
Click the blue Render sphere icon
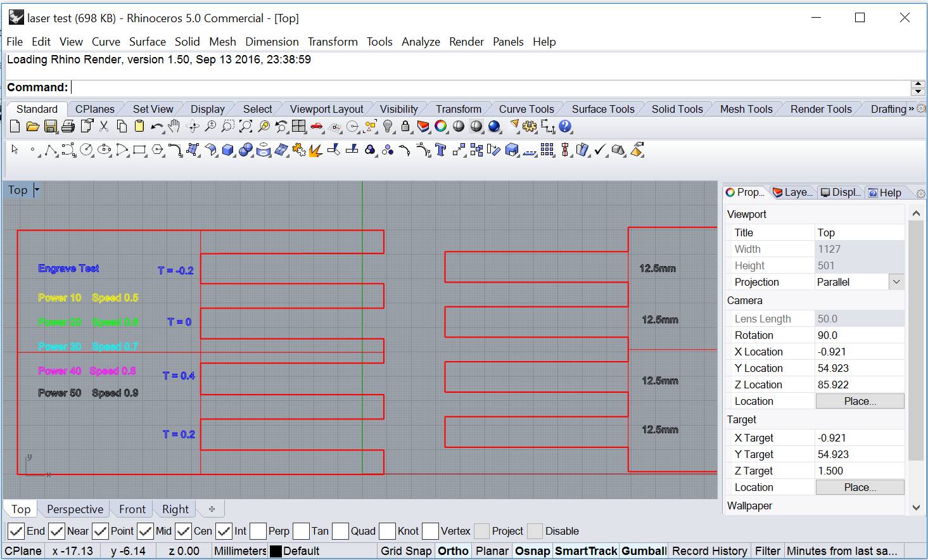494,126
